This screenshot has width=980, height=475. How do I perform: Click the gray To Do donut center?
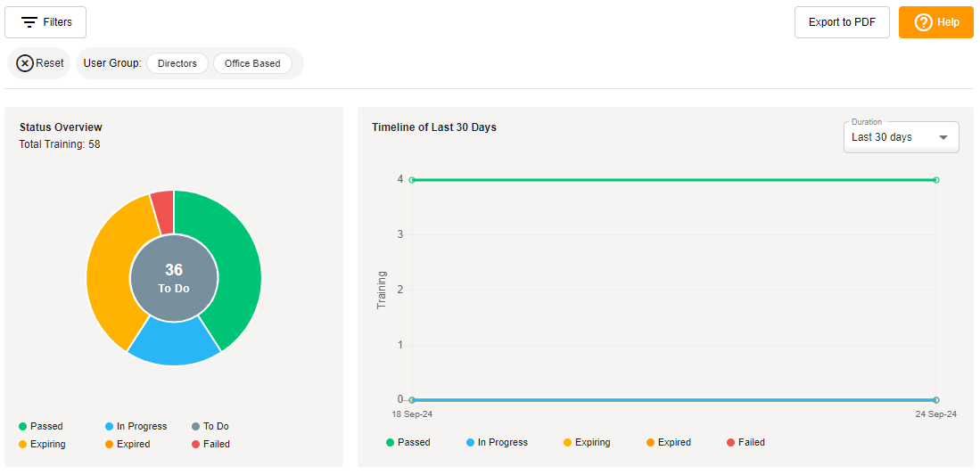(x=174, y=278)
